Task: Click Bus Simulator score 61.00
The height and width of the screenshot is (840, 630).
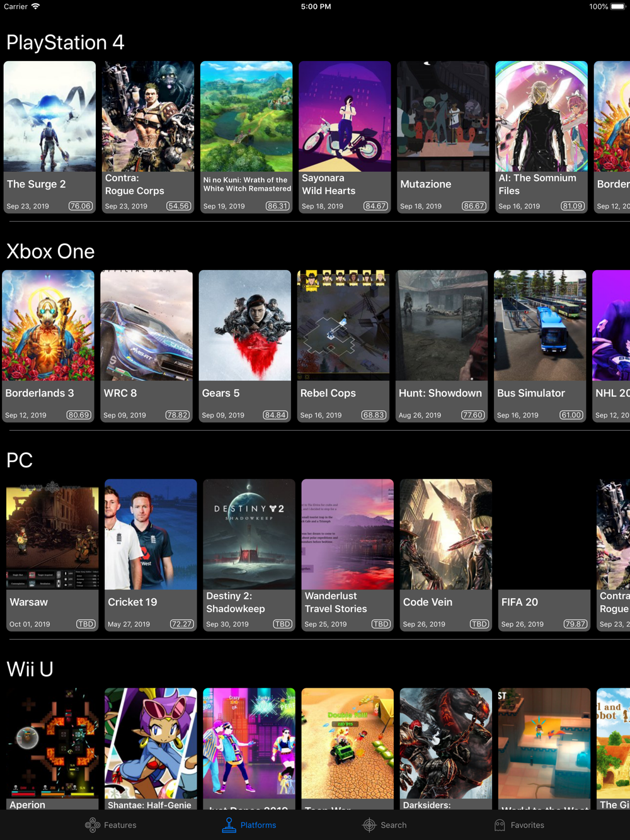Action: pos(571,415)
